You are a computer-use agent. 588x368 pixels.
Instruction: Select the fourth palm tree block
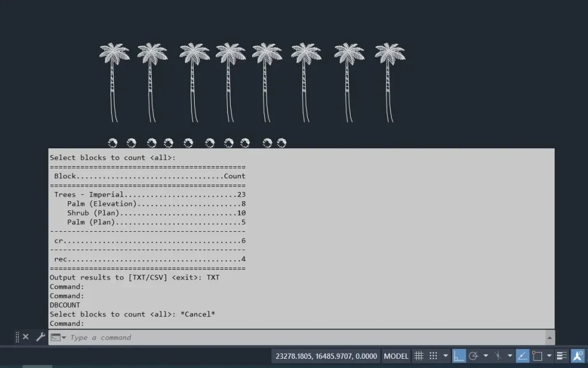coord(230,82)
